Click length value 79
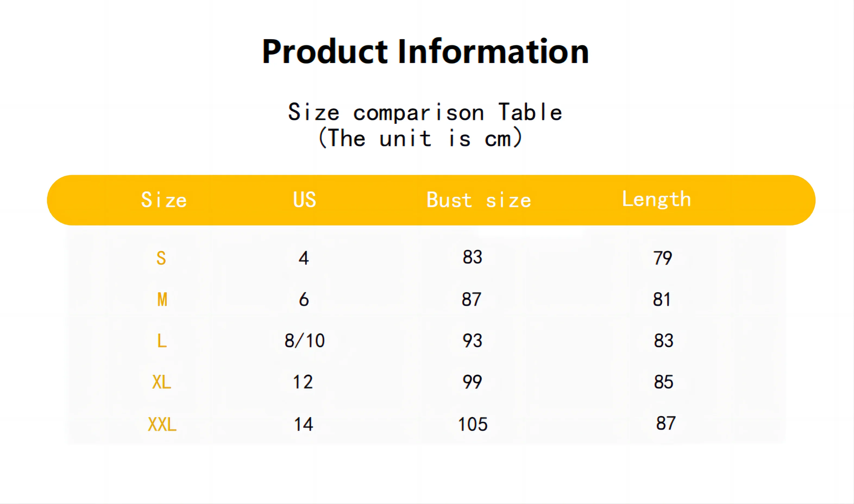 point(663,258)
